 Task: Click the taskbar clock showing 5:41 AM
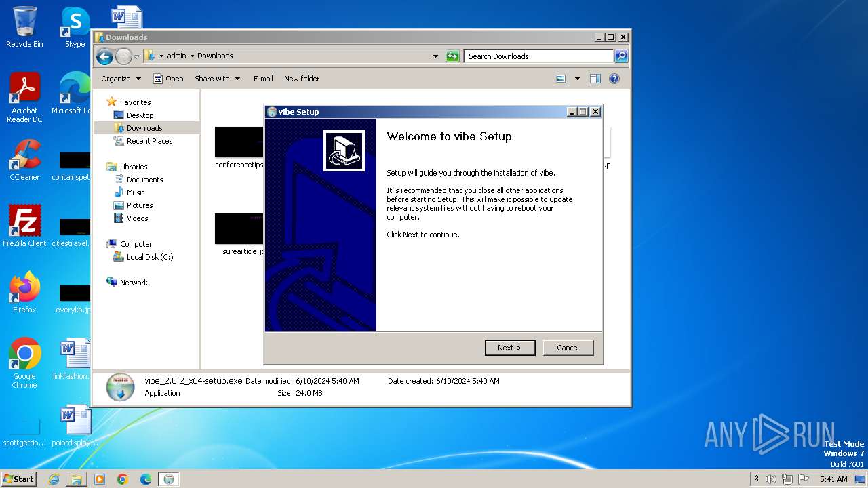[x=833, y=479]
